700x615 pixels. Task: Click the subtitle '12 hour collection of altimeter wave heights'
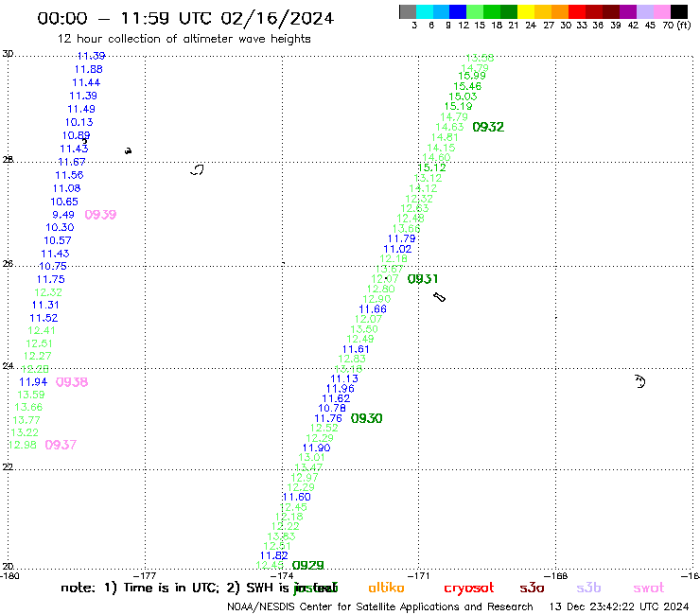click(184, 39)
